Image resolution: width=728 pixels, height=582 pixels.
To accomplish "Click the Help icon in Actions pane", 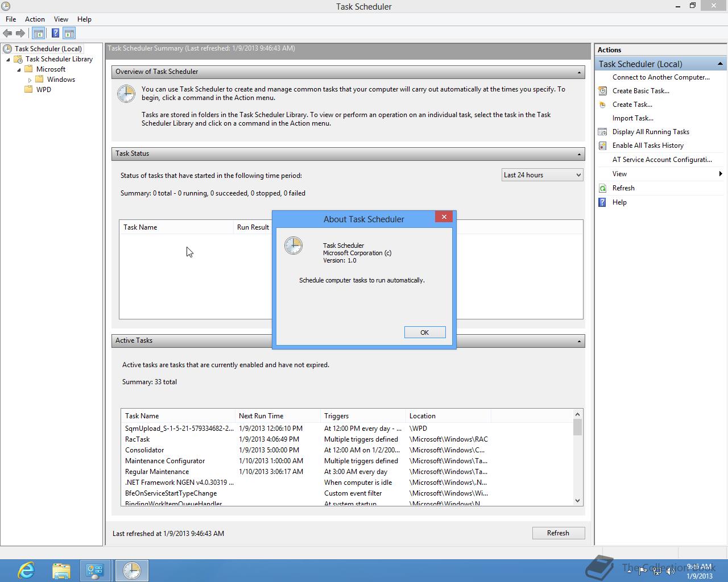I will point(602,202).
